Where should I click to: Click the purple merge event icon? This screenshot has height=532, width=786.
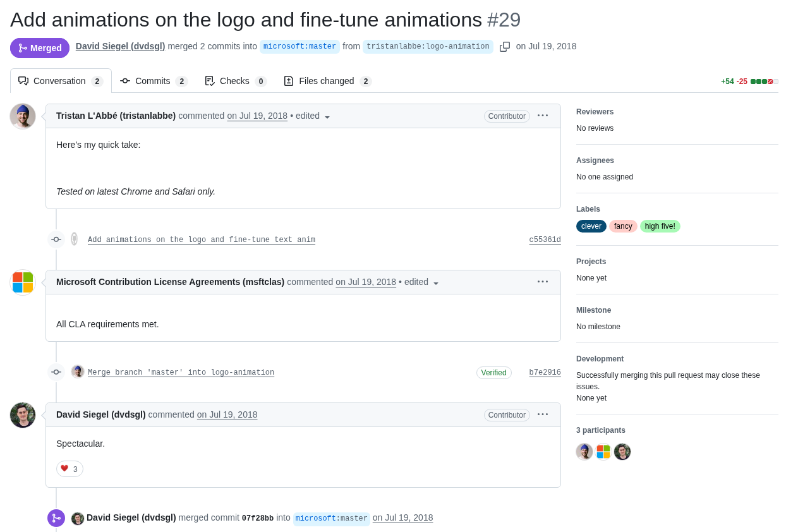(x=56, y=518)
